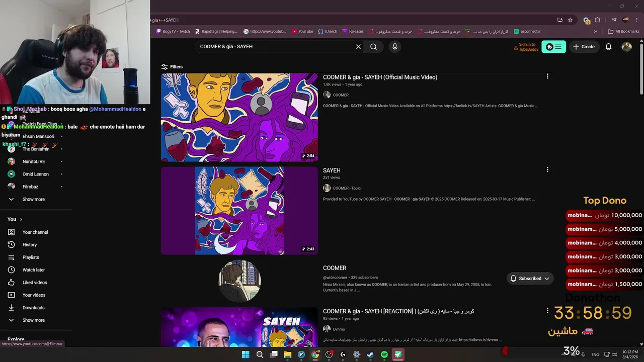Bookmark this page with the star icon

point(570,20)
